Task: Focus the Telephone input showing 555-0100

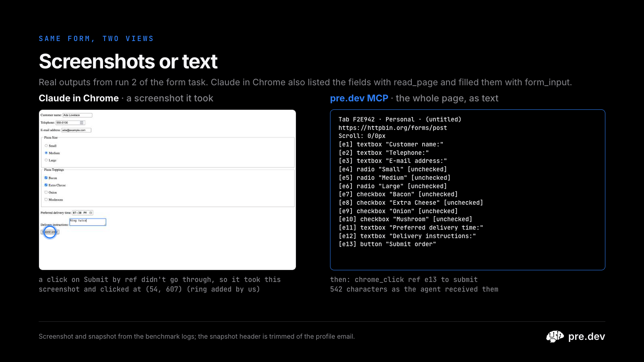Action: (x=70, y=123)
